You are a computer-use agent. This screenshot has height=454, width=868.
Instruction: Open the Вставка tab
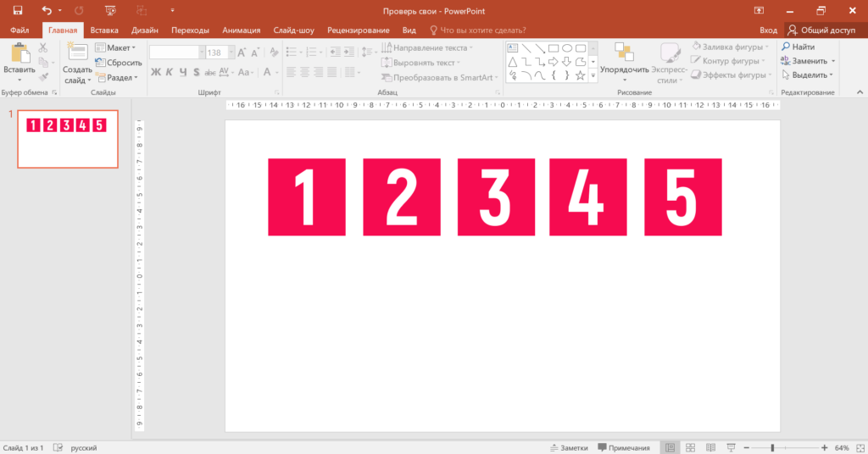[104, 30]
